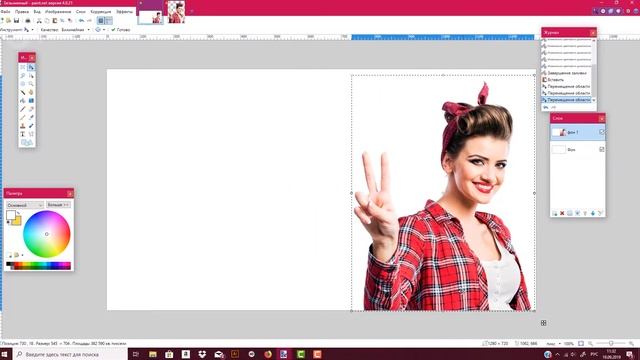Select the Rectangle Select tool

click(23, 67)
